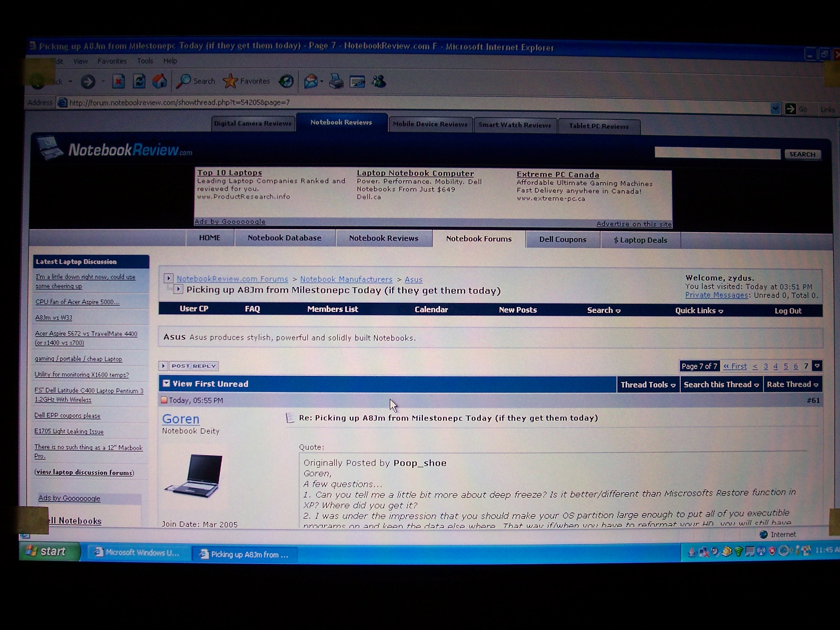840x630 pixels.
Task: Click the Print toolbar icon
Action: pyautogui.click(x=336, y=81)
